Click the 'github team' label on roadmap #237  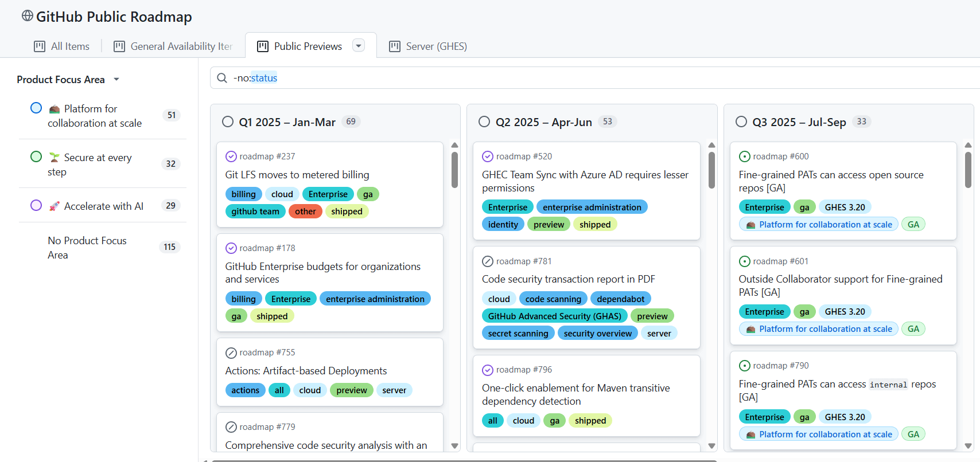tap(255, 212)
